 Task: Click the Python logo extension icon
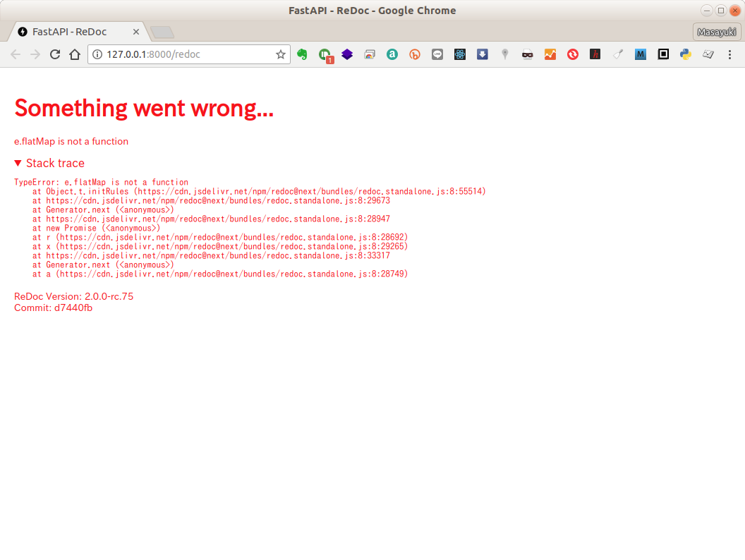[685, 54]
